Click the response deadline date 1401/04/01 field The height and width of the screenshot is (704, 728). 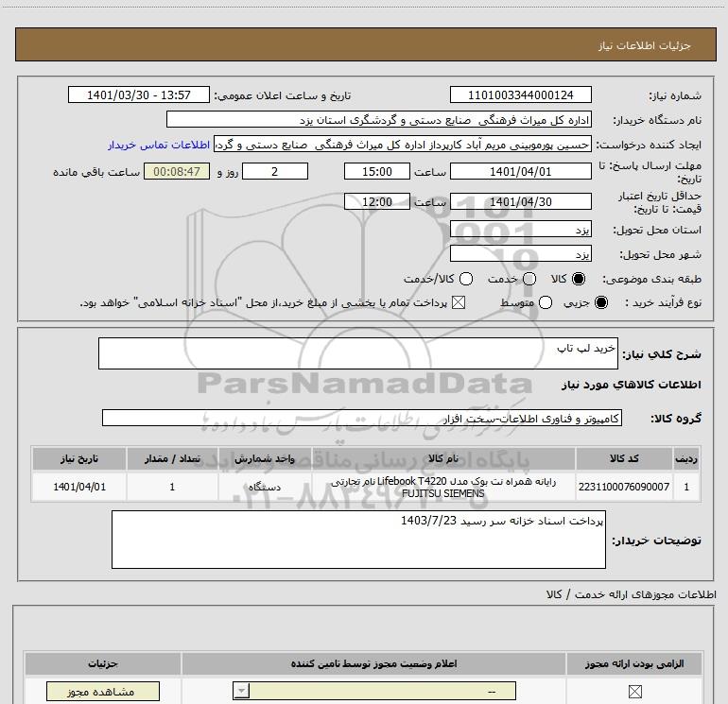[520, 171]
